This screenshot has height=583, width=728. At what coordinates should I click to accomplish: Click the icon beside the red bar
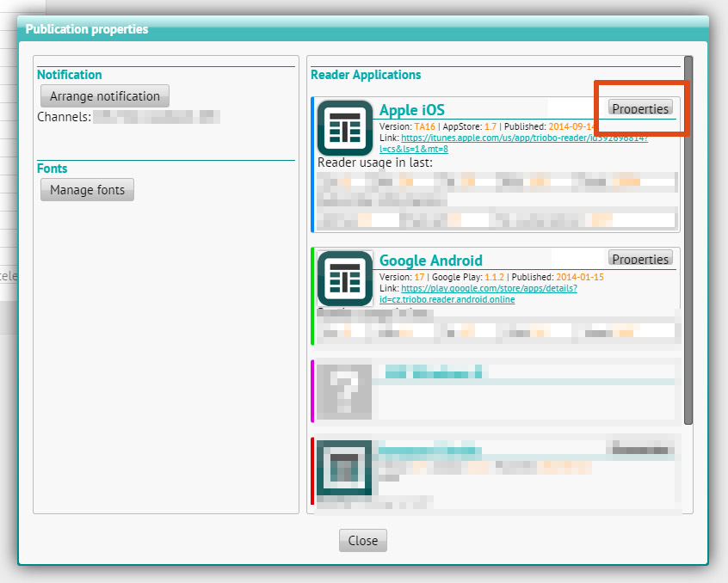click(343, 469)
